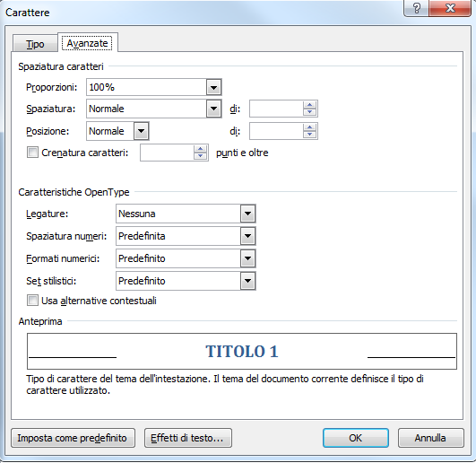Increase the Posizione di value arrow
The width and height of the screenshot is (476, 463).
[309, 127]
